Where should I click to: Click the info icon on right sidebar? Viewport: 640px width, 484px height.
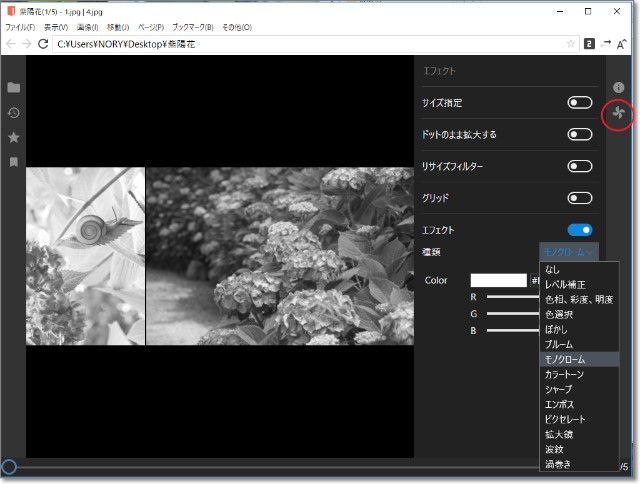618,88
